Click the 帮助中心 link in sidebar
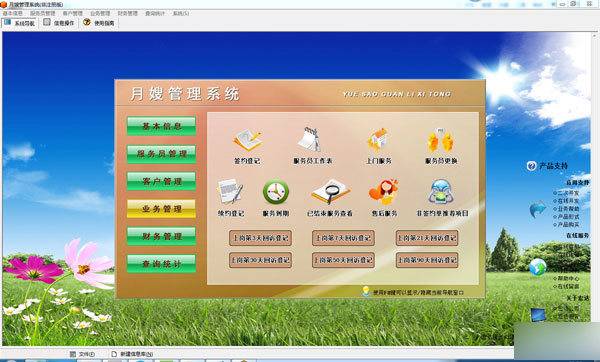Image resolution: width=600 pixels, height=362 pixels. [568, 278]
